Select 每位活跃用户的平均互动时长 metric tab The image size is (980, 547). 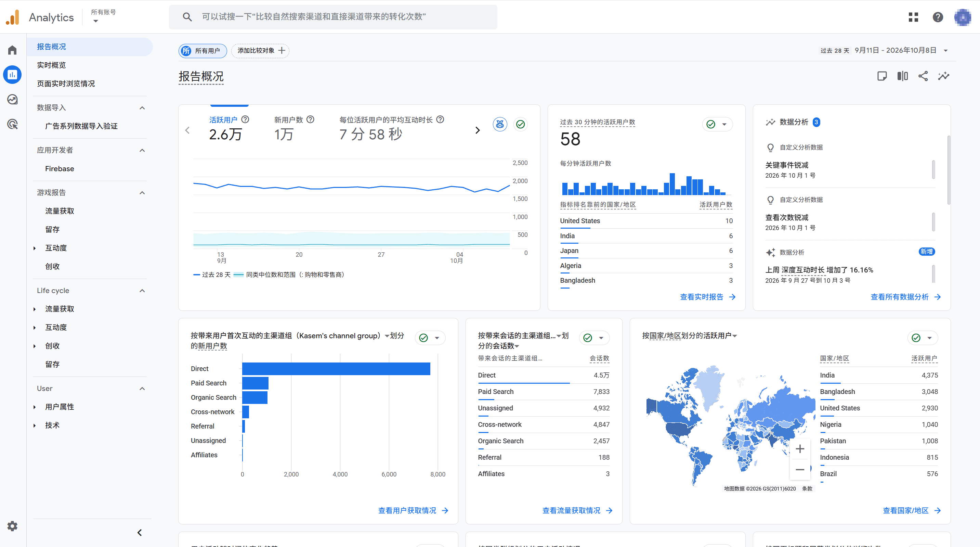pos(391,129)
